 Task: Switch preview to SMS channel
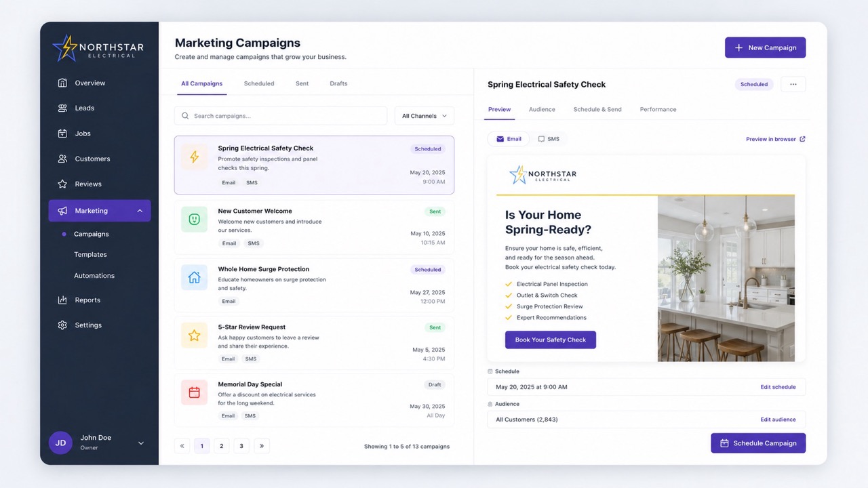click(549, 139)
